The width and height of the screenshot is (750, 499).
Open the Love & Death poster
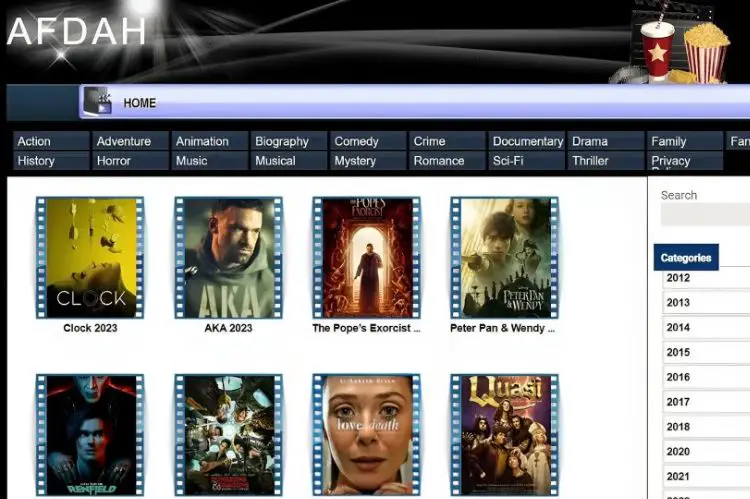[366, 435]
